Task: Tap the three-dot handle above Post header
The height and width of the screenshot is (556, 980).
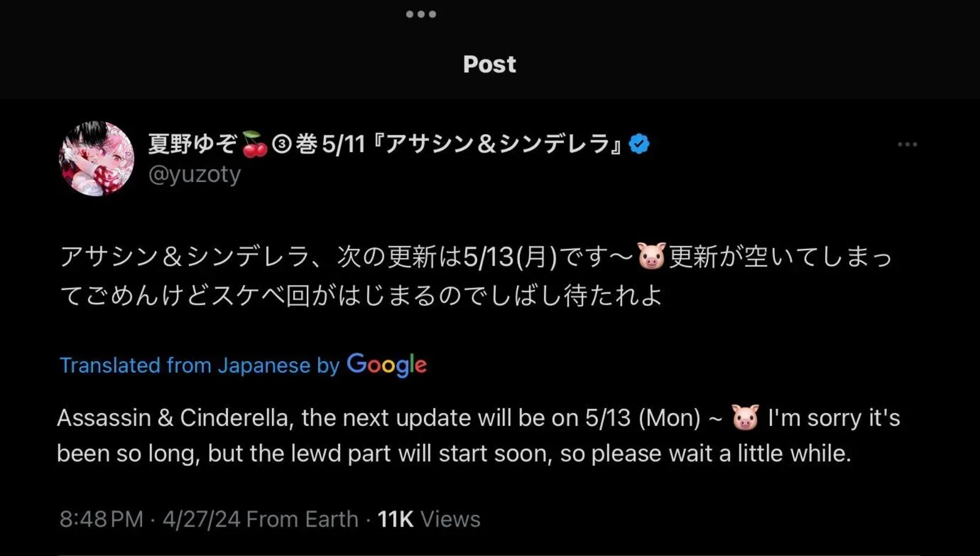Action: [x=421, y=14]
